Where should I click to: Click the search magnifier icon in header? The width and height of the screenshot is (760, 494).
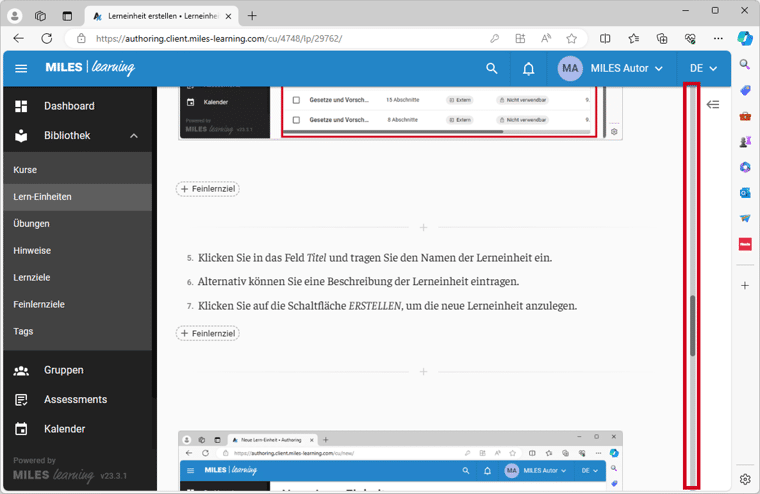pyautogui.click(x=491, y=69)
